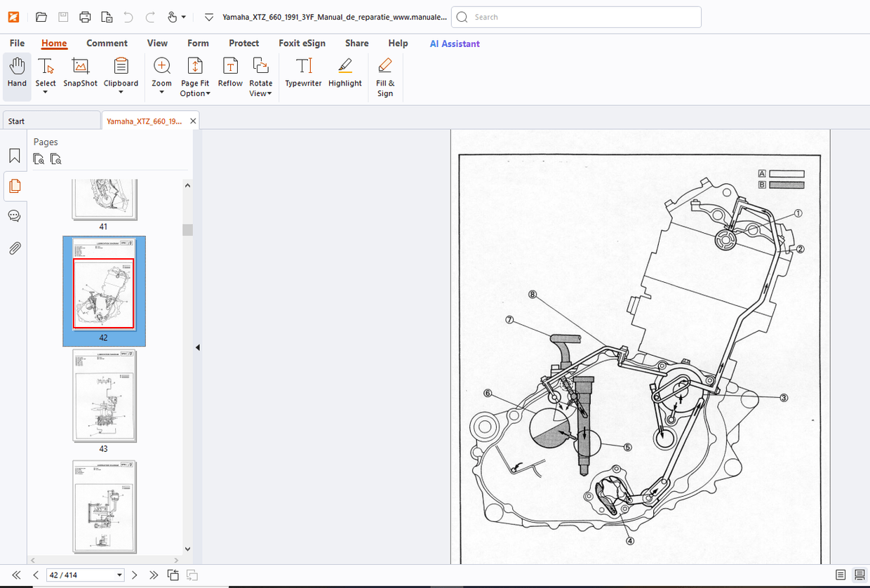Collapse the Pages navigation panel

click(x=198, y=347)
